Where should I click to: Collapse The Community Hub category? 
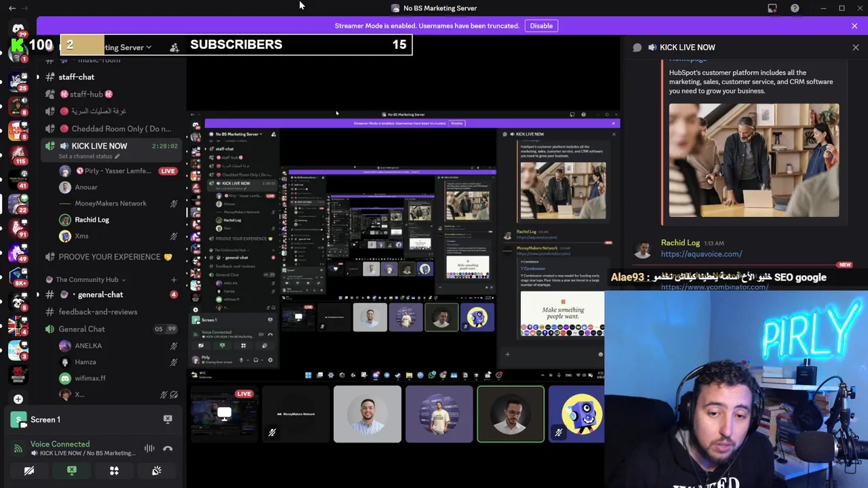(87, 279)
